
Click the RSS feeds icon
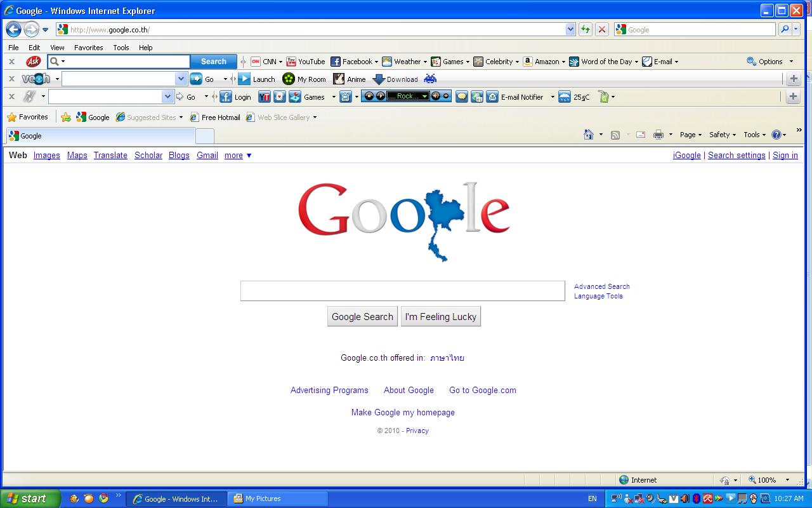click(615, 135)
